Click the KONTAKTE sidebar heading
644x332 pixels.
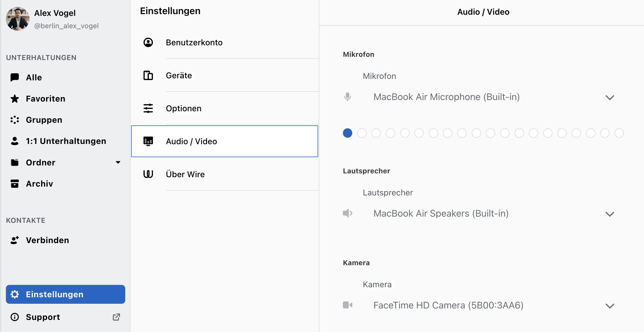(x=26, y=220)
